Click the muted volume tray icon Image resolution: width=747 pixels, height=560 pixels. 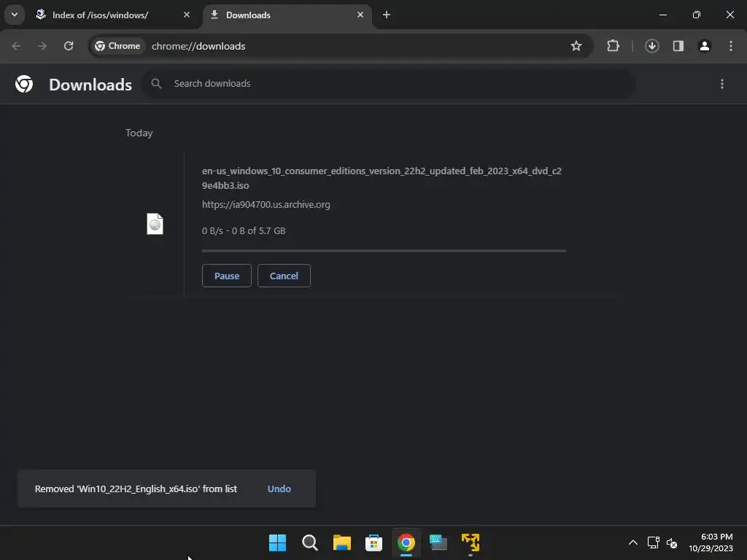click(672, 542)
